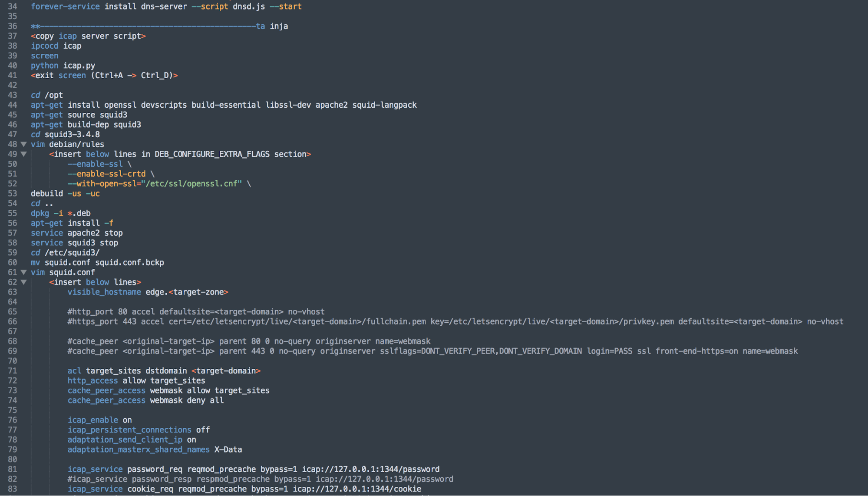
Task: Click line number 71 in the gutter
Action: (12, 371)
